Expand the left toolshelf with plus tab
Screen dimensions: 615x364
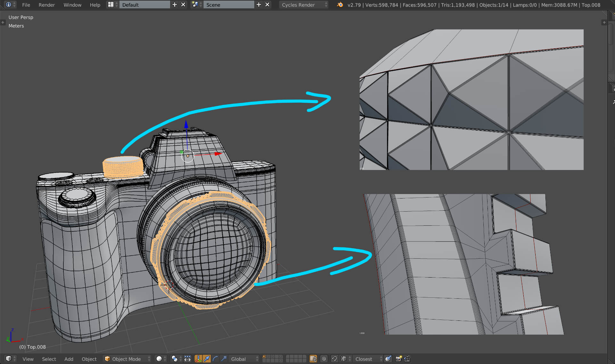3,22
